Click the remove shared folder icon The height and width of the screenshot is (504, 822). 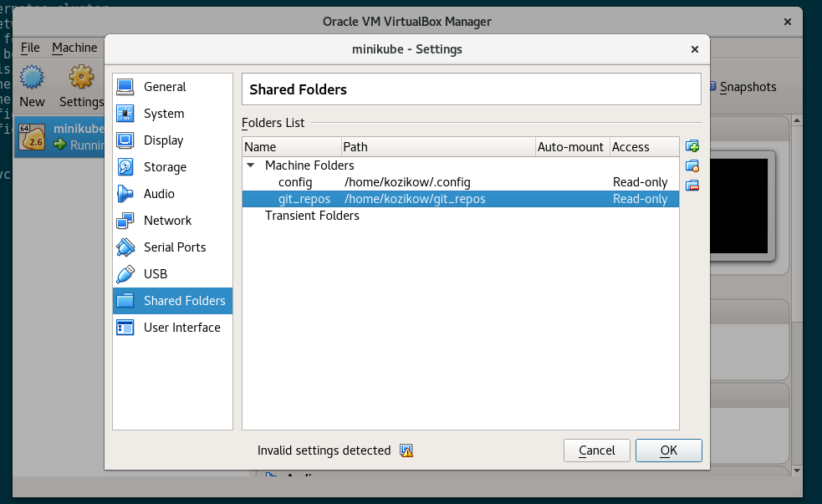coord(692,185)
